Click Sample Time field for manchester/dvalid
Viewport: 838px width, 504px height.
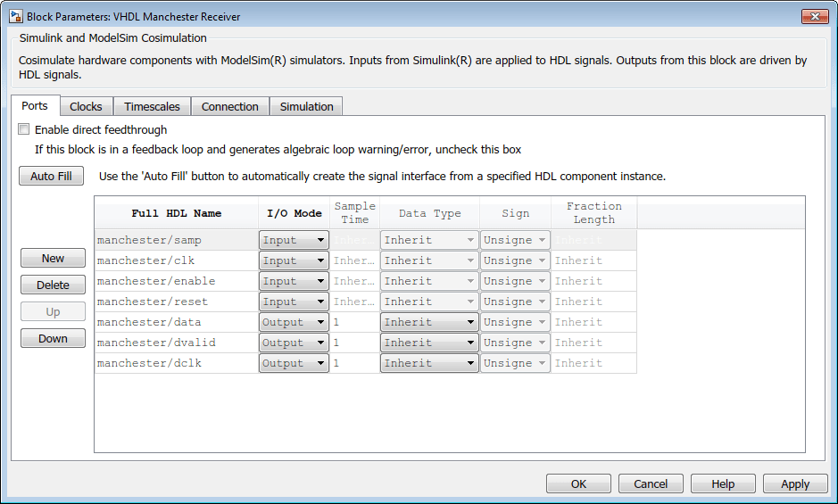(355, 343)
